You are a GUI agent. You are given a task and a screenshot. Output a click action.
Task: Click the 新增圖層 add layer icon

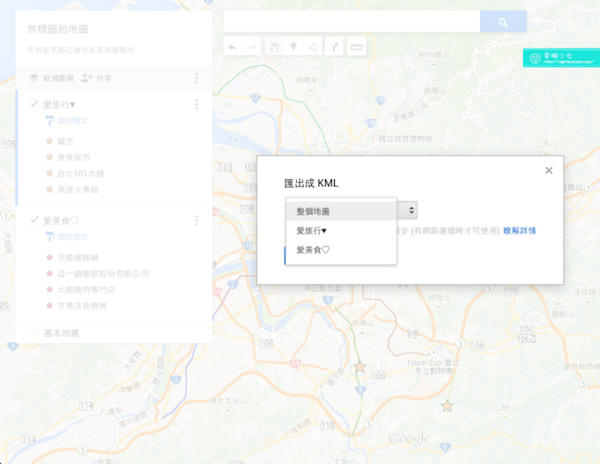point(34,78)
